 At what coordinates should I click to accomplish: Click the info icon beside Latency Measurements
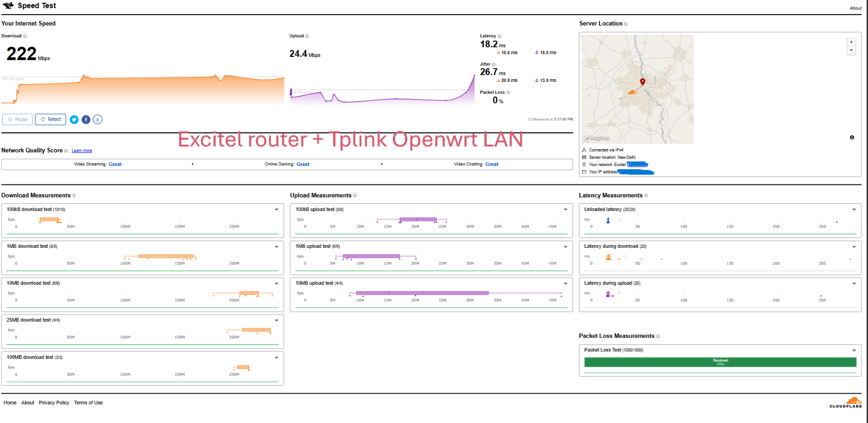click(x=646, y=196)
